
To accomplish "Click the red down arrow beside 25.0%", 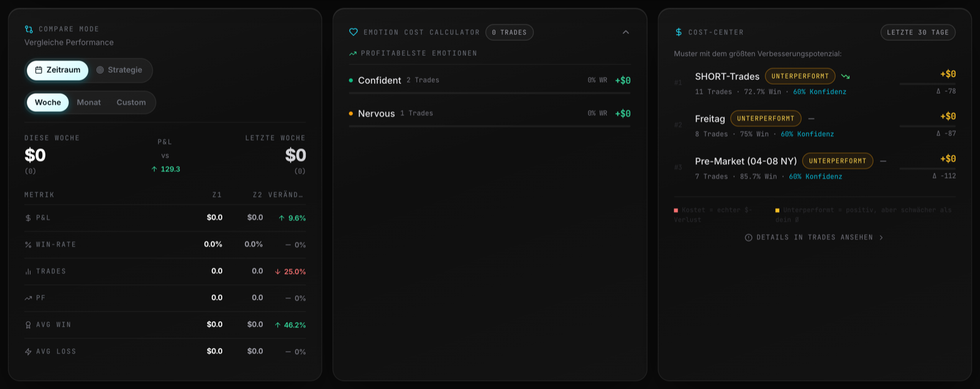I will click(277, 272).
